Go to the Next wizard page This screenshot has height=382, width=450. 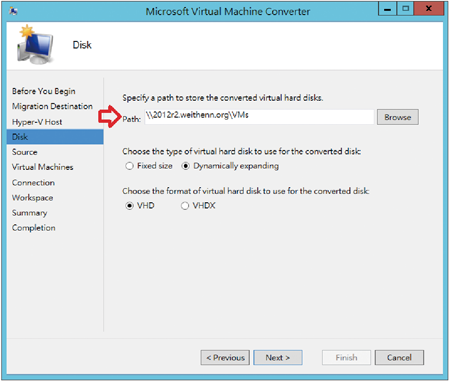(278, 358)
